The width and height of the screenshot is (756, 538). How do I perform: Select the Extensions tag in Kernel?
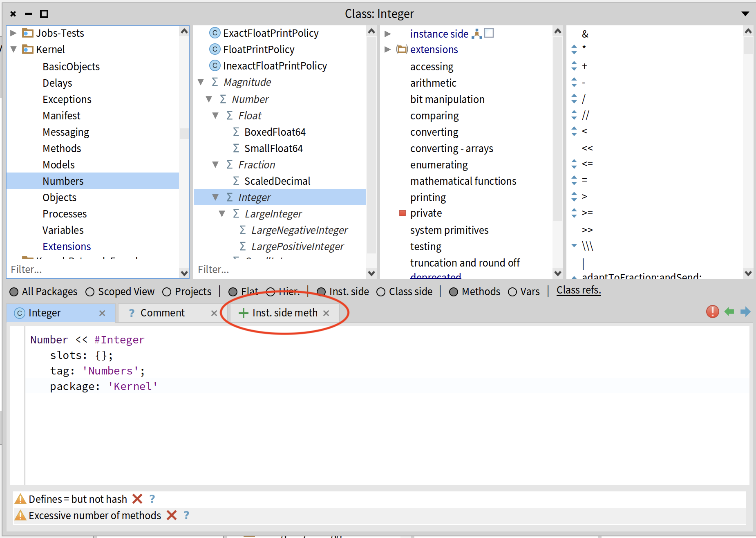click(67, 247)
